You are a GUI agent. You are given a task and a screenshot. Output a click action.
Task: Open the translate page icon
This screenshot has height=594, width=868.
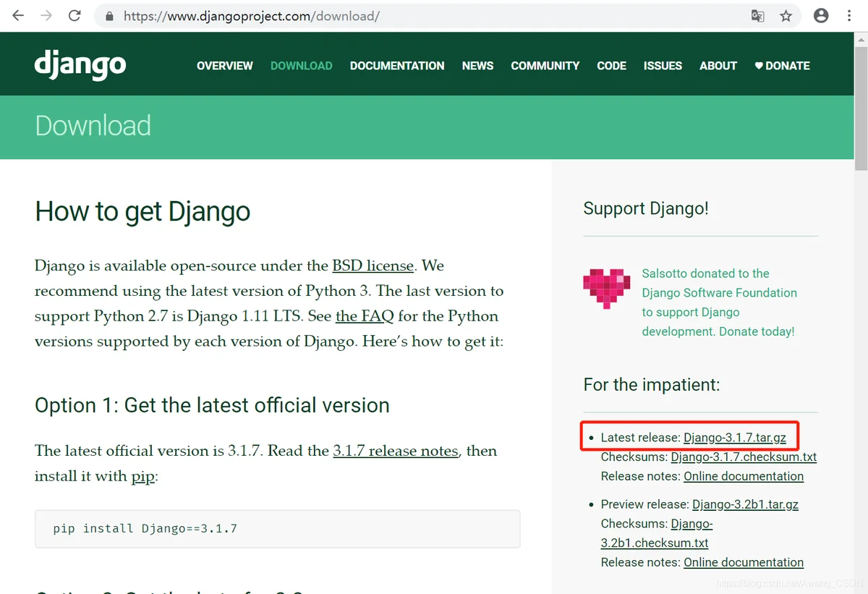[757, 16]
